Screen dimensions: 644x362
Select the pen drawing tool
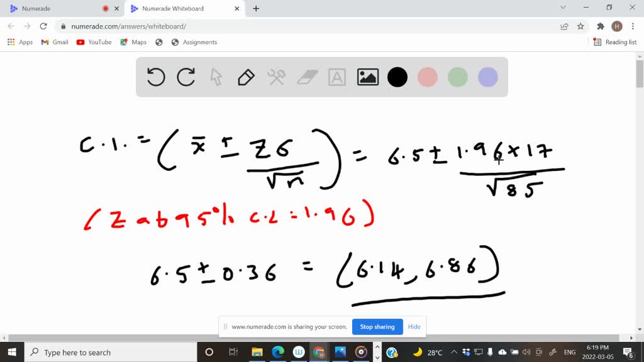[x=246, y=77]
